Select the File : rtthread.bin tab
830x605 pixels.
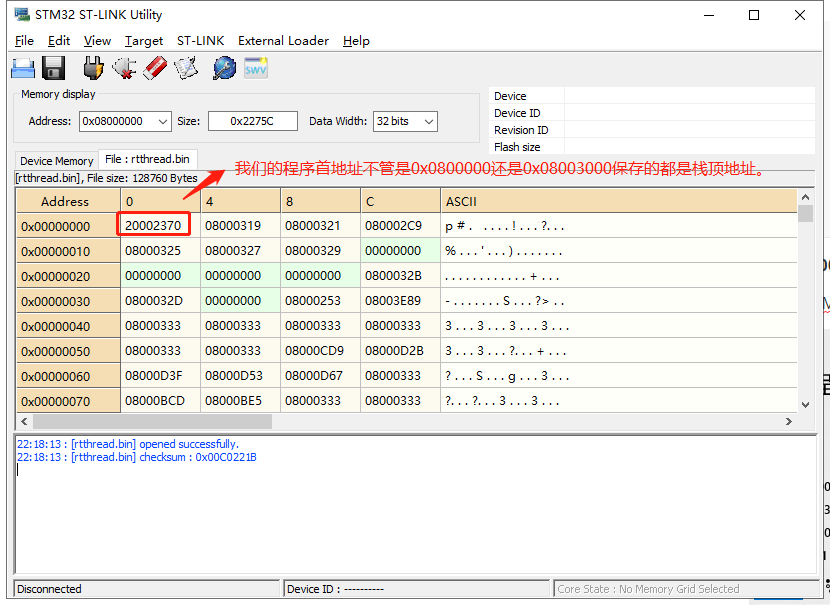tap(147, 159)
